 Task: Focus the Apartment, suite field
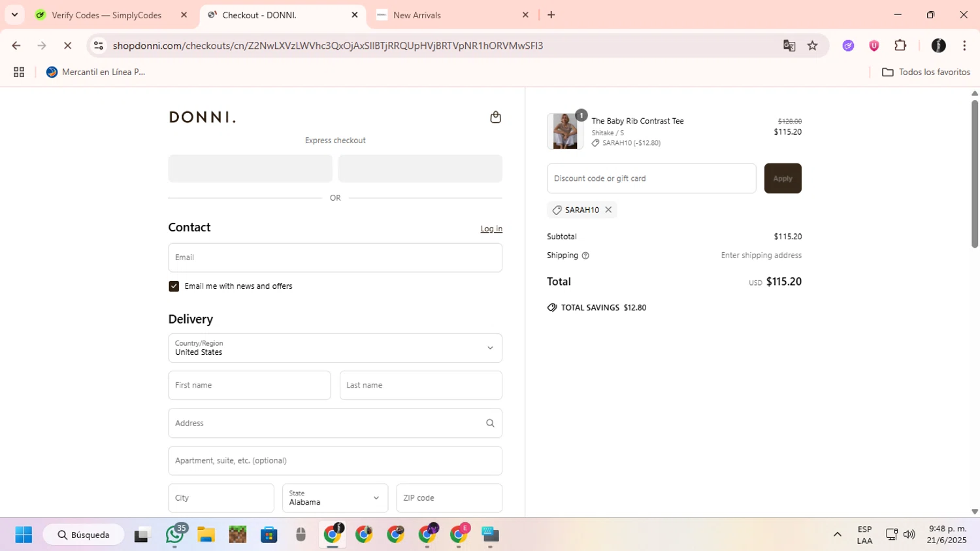point(335,461)
